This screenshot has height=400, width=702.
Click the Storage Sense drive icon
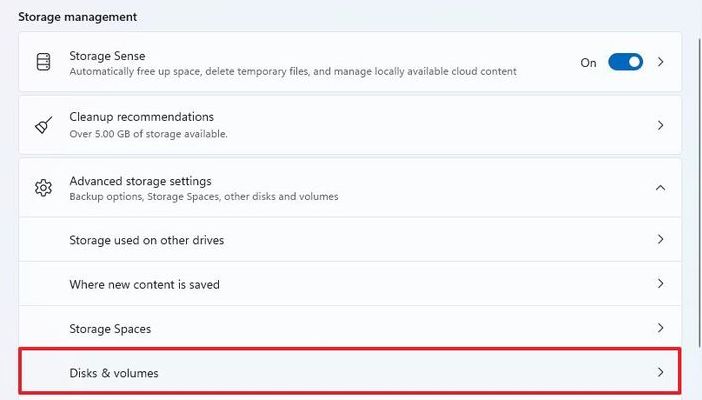tap(43, 62)
